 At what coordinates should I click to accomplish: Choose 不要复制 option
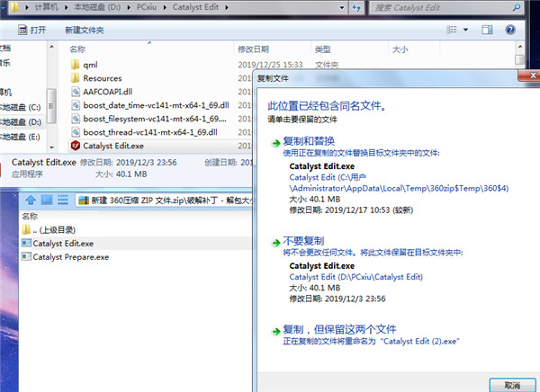[x=303, y=241]
